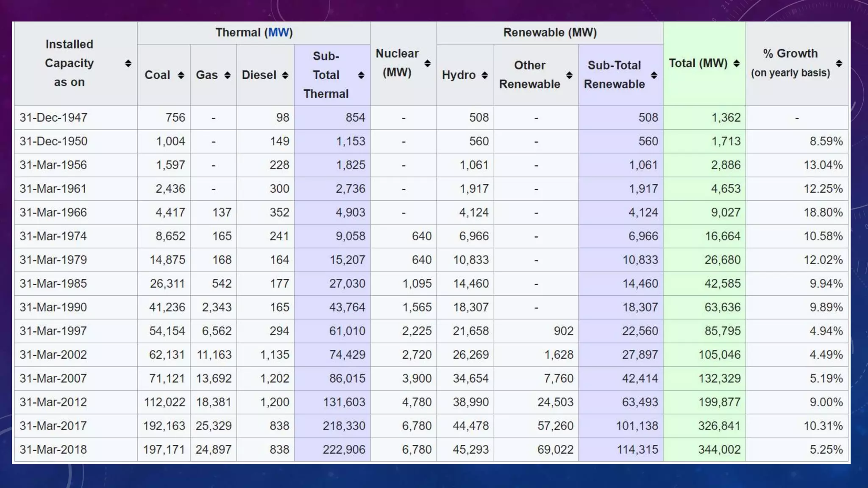Sort table by Hydro column arrows
Viewport: 868px width, 488px height.
tap(485, 75)
